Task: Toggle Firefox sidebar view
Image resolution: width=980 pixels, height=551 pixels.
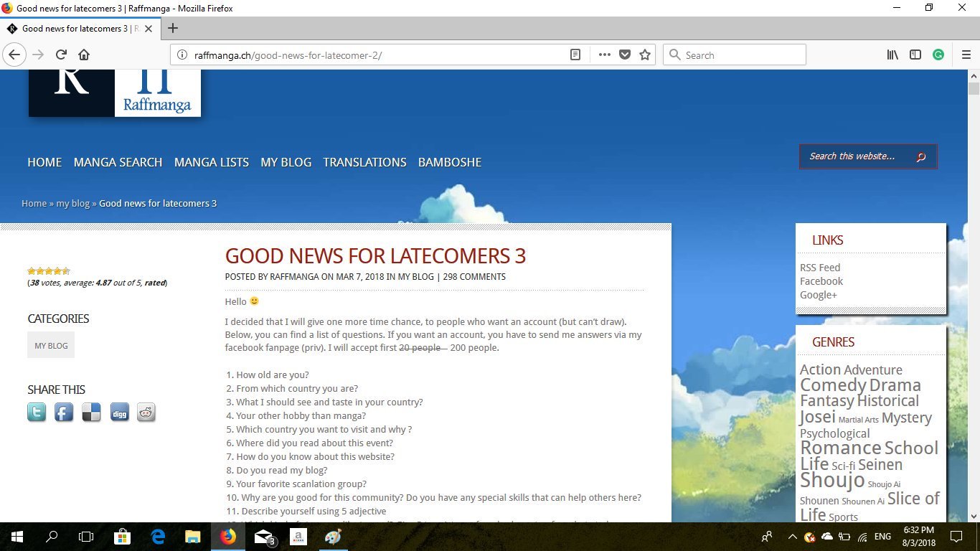Action: [x=915, y=55]
